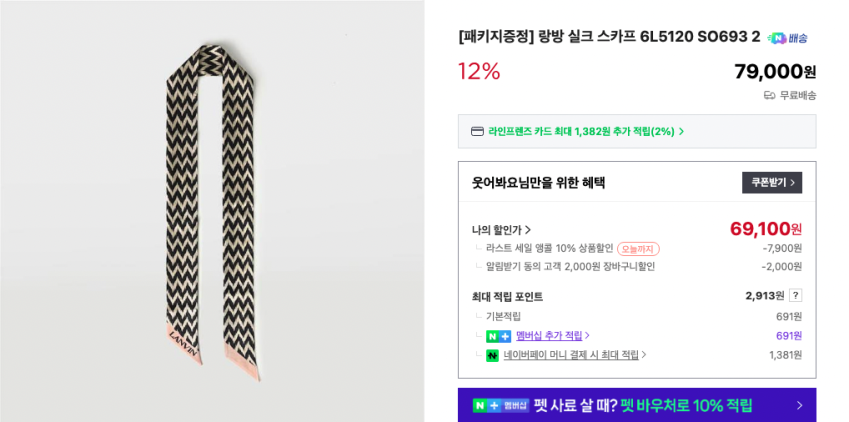Click the free shipping truck icon
Viewport: 849px width, 422px height.
point(769,96)
